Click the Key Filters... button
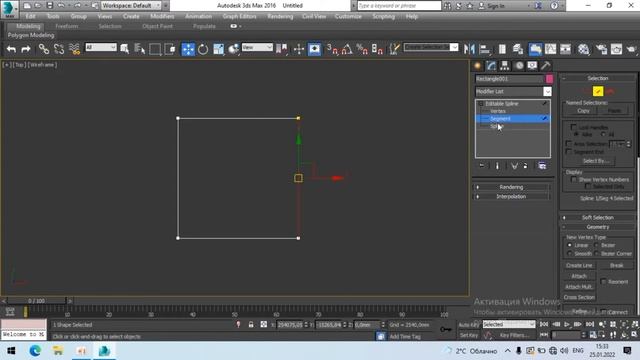This screenshot has height=360, width=640. coord(514,335)
